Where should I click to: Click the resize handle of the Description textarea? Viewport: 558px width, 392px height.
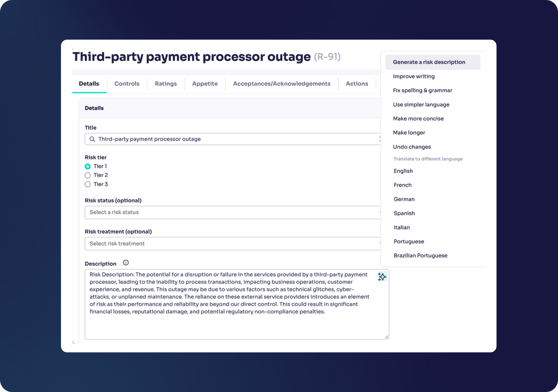point(386,337)
